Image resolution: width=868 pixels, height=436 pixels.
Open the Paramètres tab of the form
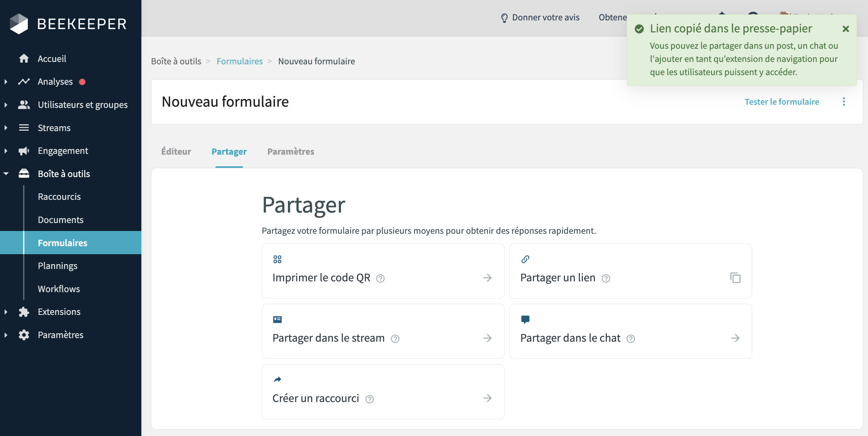pos(291,151)
